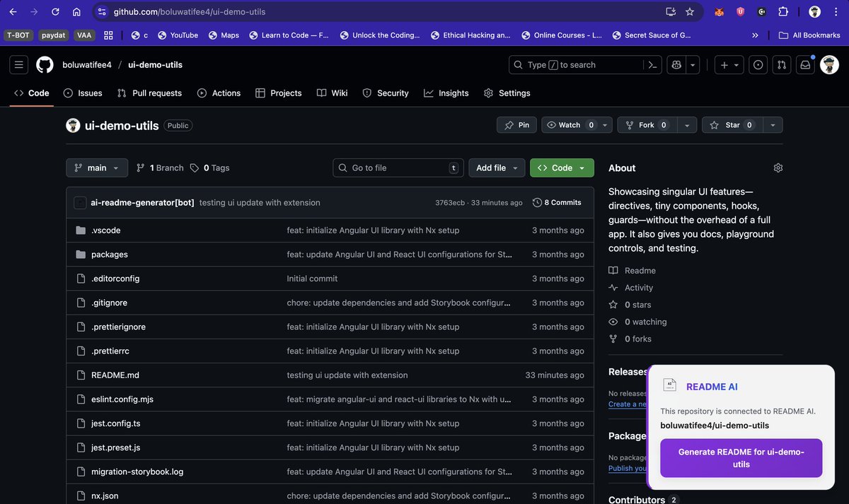
Task: Open the Chrome profile avatar
Action: 815,12
